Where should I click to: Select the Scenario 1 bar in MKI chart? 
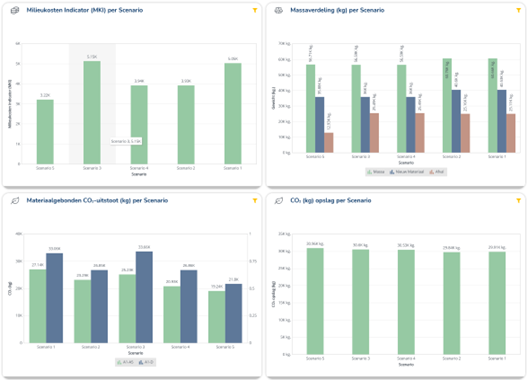tap(233, 114)
